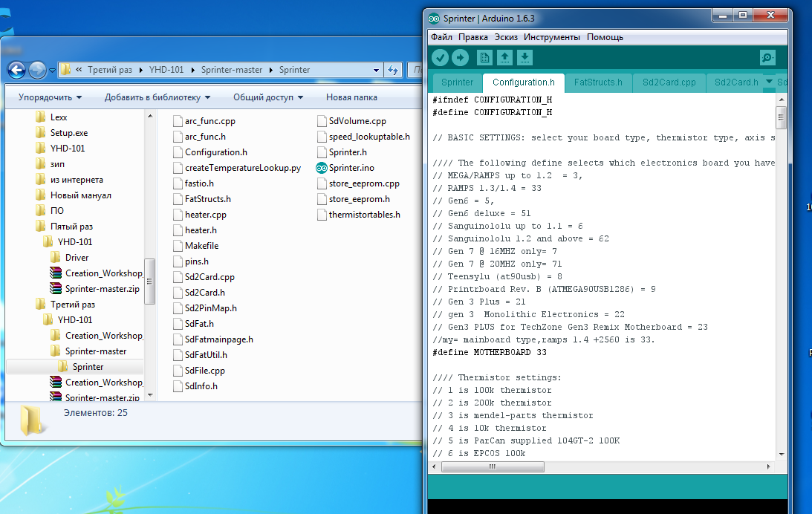Open the Инструменты menu
The height and width of the screenshot is (514, 812).
pos(551,37)
